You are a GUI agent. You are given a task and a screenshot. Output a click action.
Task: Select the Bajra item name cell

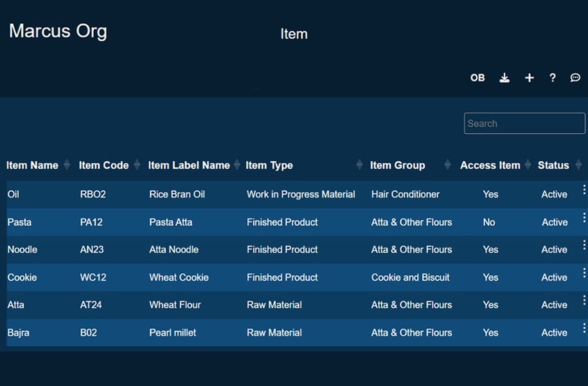pos(19,333)
